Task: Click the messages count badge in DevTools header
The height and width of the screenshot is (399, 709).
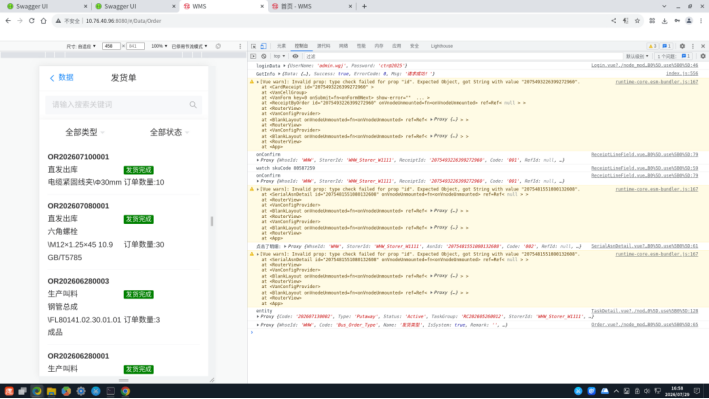Action: [666, 46]
